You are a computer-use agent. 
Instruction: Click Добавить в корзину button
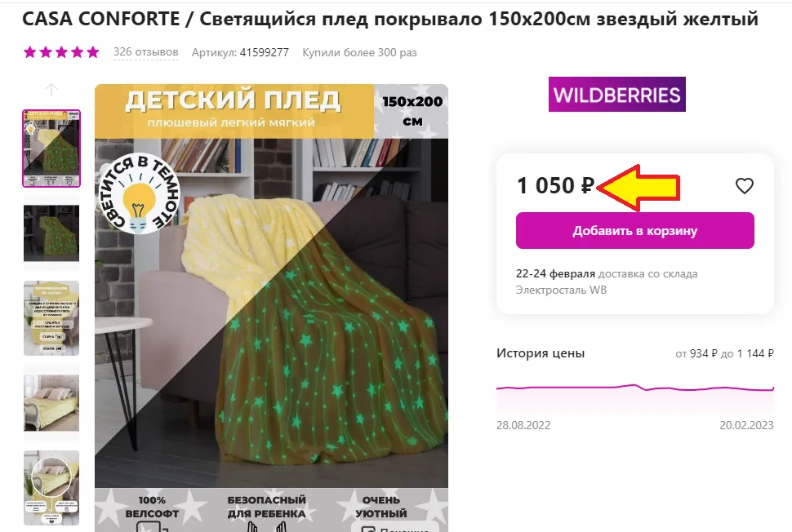click(x=635, y=231)
